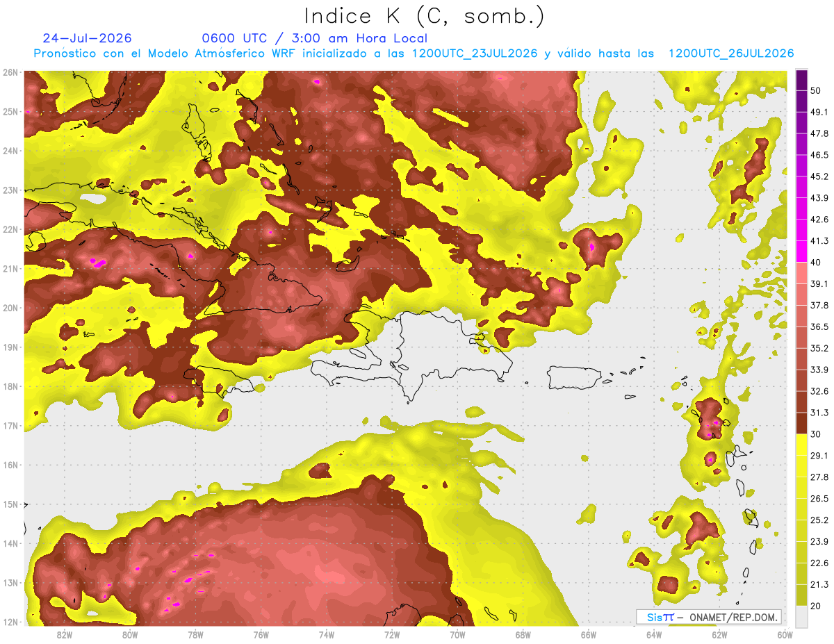Click the longitude axis label '74W'
834x644 pixels.
coord(327,634)
